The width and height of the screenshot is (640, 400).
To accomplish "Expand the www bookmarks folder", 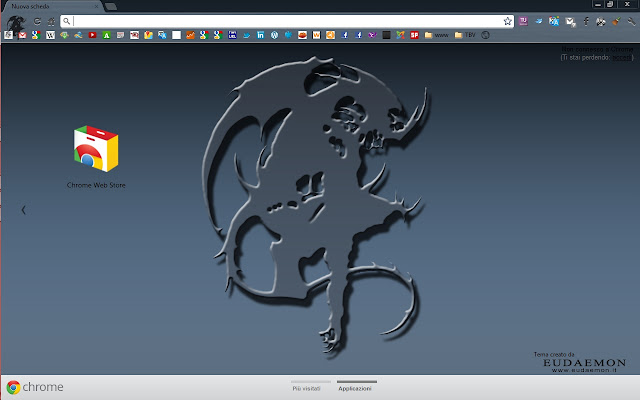I will [x=436, y=35].
